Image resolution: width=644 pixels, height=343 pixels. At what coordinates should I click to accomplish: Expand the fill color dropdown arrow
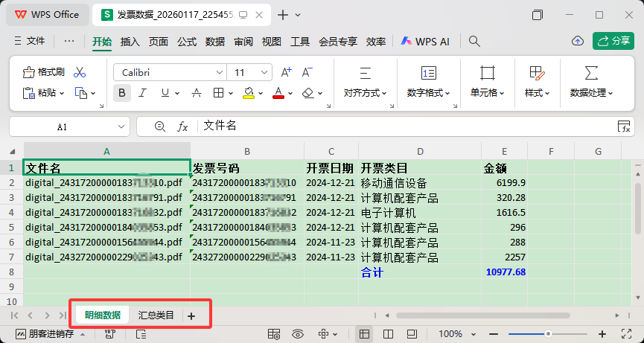[261, 94]
